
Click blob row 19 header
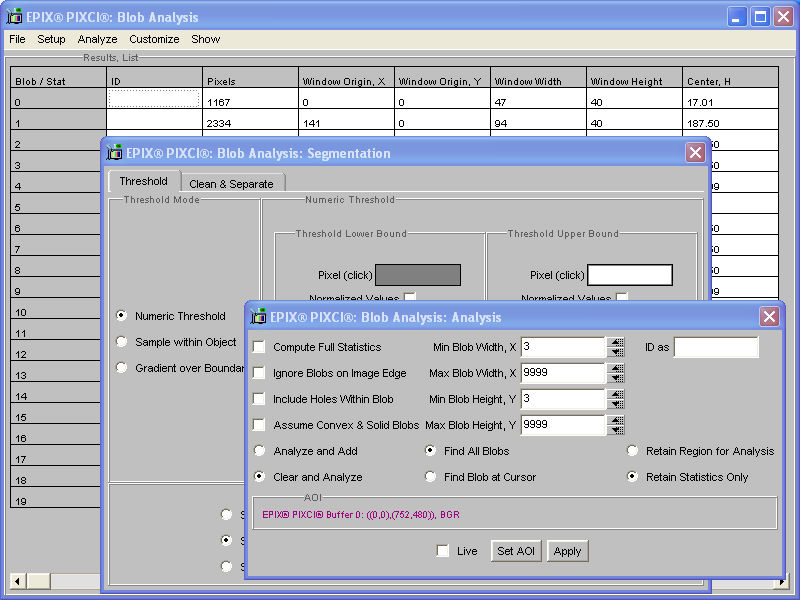click(58, 497)
